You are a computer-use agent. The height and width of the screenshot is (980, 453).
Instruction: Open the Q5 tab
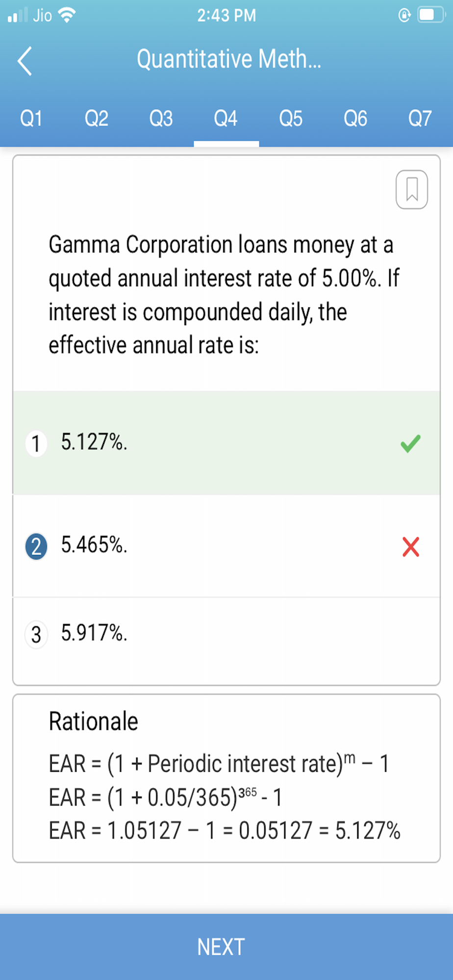click(x=291, y=119)
